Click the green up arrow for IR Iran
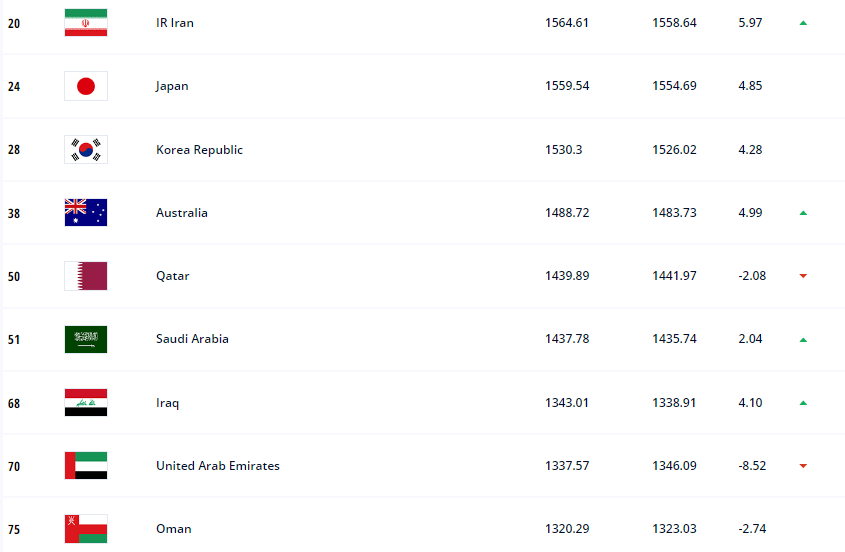This screenshot has width=845, height=552. click(x=803, y=23)
